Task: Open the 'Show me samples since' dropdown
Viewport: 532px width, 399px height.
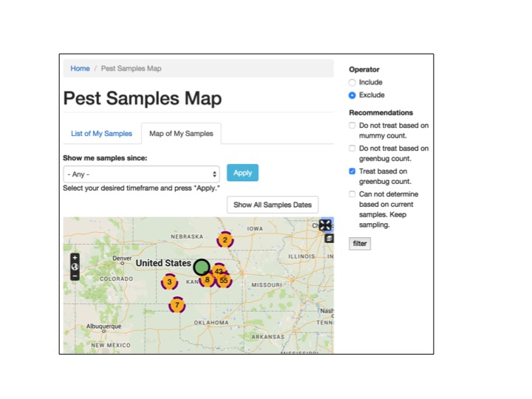Action: [141, 174]
